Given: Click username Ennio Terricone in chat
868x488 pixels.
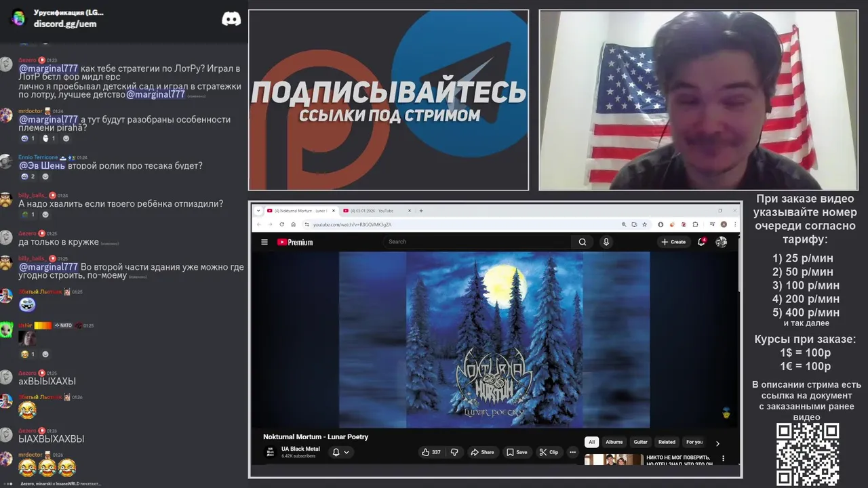Looking at the screenshot, I should click(x=38, y=157).
